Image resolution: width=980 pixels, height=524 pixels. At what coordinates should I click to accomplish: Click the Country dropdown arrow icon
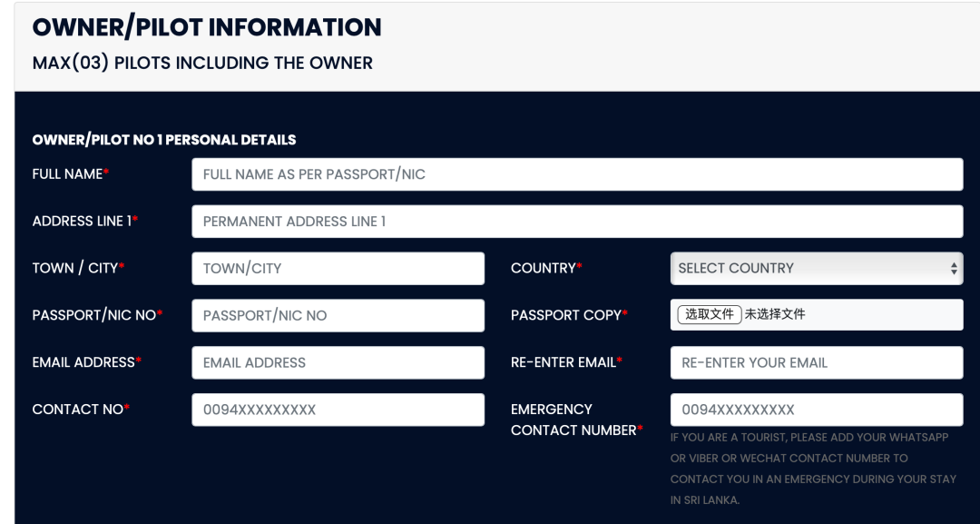954,268
